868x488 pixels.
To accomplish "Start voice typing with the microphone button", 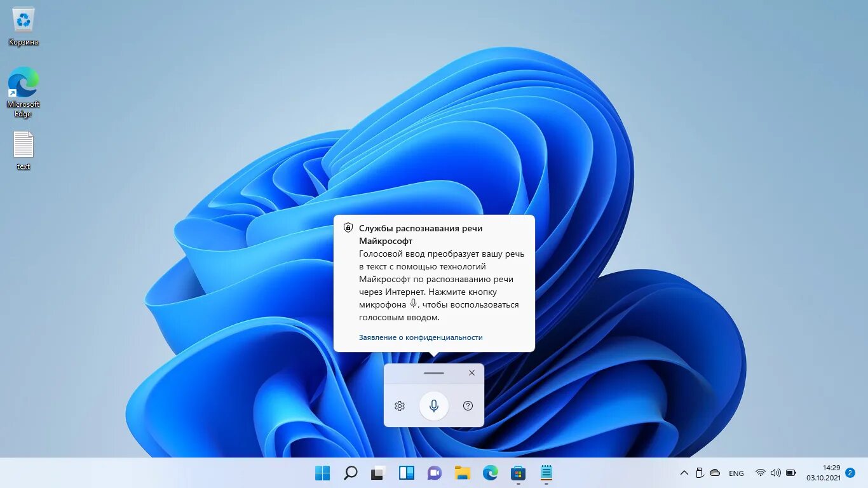I will (x=434, y=405).
